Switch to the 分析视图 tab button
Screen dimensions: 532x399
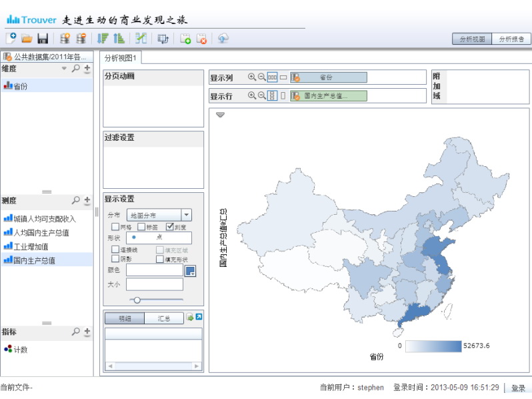[472, 39]
